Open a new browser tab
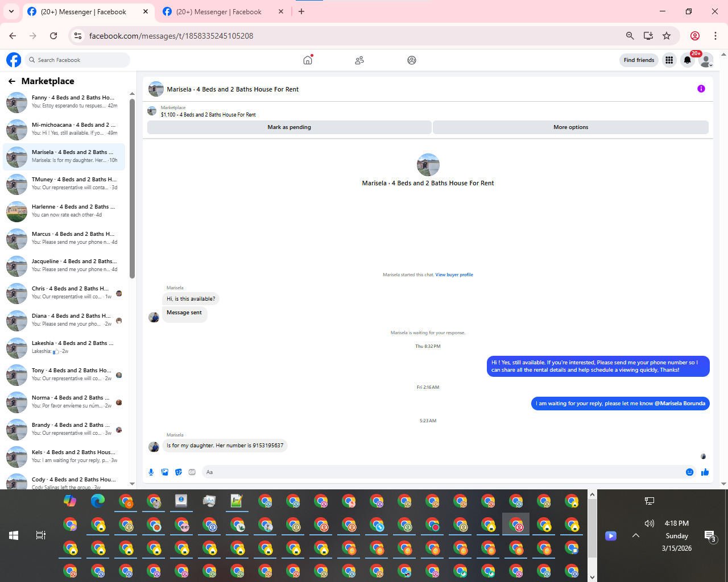 click(301, 11)
